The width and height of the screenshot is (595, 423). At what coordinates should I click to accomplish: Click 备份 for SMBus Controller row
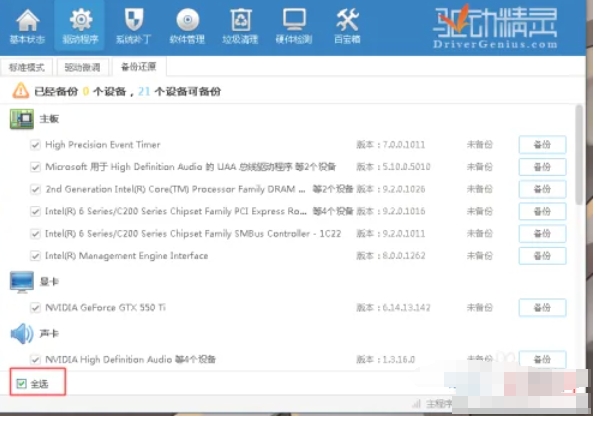coord(543,234)
